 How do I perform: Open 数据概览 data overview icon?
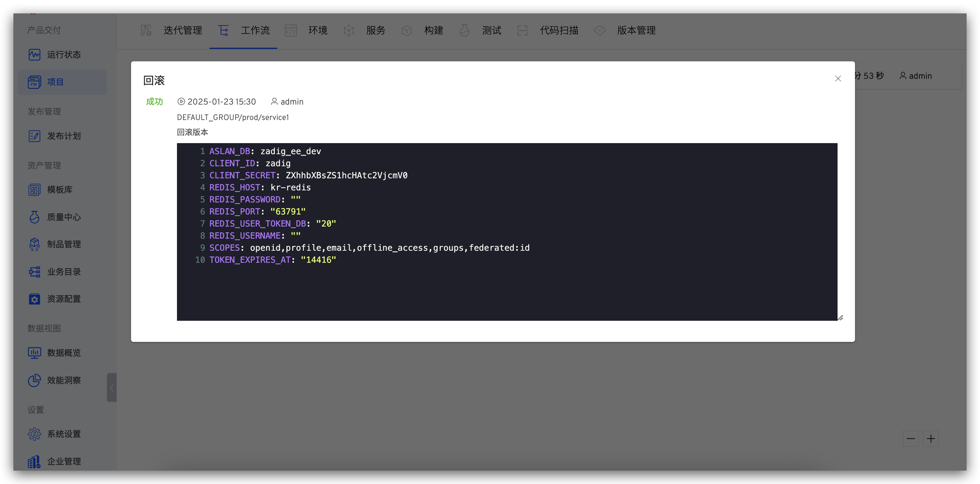pyautogui.click(x=34, y=353)
